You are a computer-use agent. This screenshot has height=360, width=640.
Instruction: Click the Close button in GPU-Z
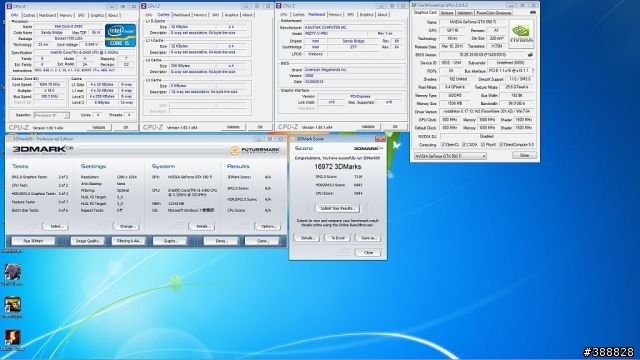(x=524, y=156)
